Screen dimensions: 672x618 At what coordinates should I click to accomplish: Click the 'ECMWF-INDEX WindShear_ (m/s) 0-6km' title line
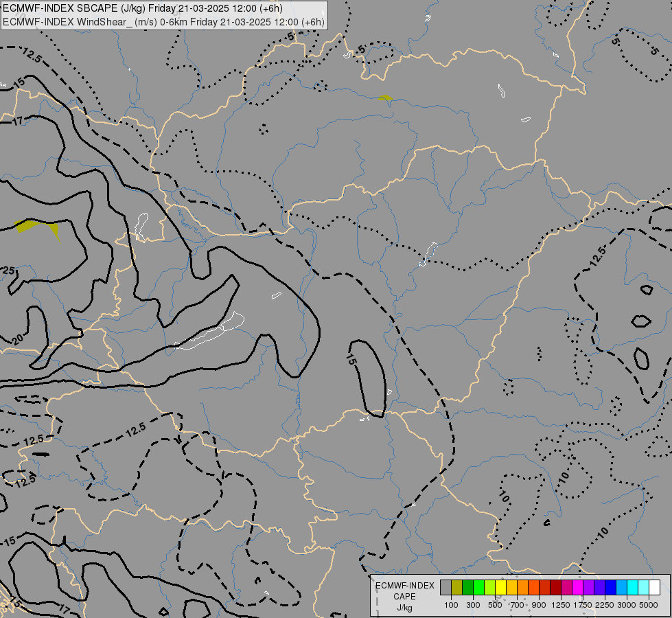click(x=164, y=22)
